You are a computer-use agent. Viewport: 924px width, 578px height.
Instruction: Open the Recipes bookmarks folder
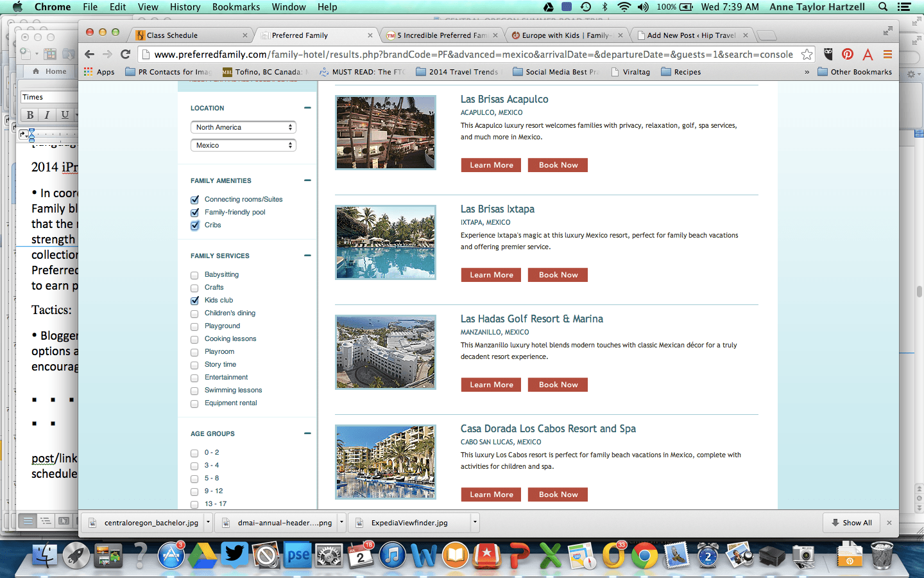click(681, 72)
